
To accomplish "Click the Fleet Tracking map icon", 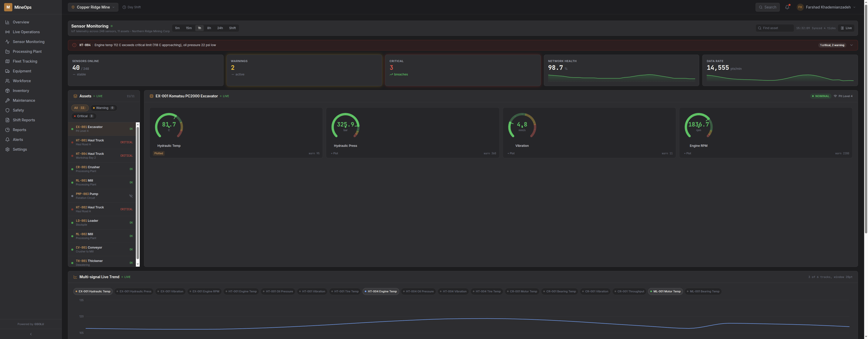I will click(7, 61).
